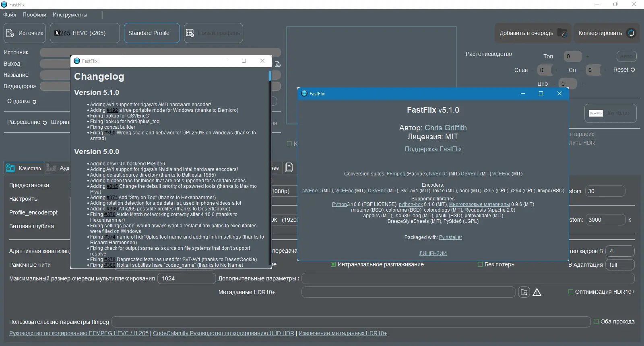Click the FastFlix logo in the Changelog title bar
Viewport: 644px width, 346px height.
[x=77, y=61]
